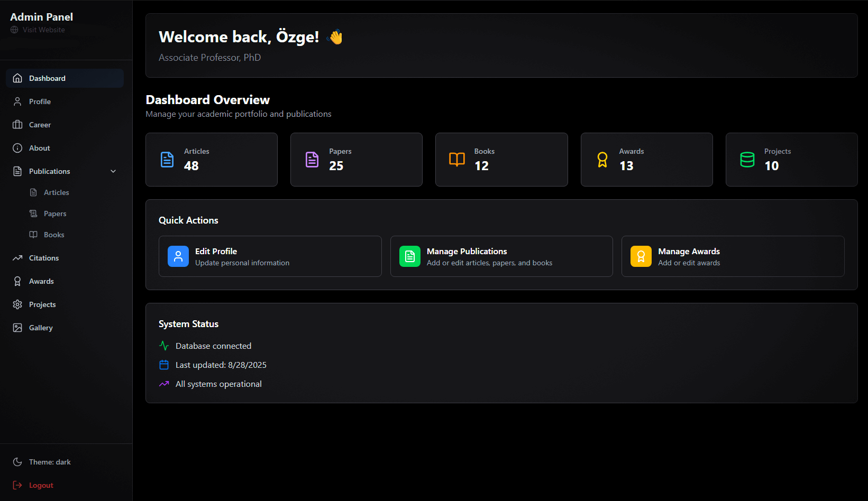Select the Books 12 stat card
The image size is (868, 501).
pos(501,160)
